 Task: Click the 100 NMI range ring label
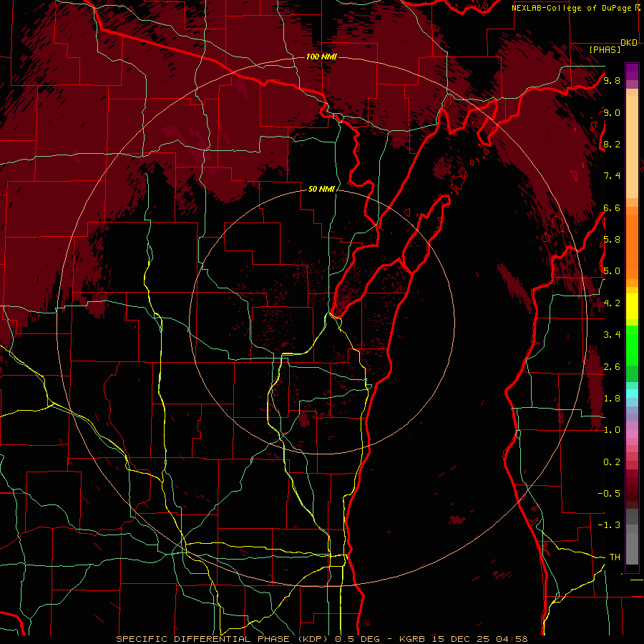coord(321,57)
